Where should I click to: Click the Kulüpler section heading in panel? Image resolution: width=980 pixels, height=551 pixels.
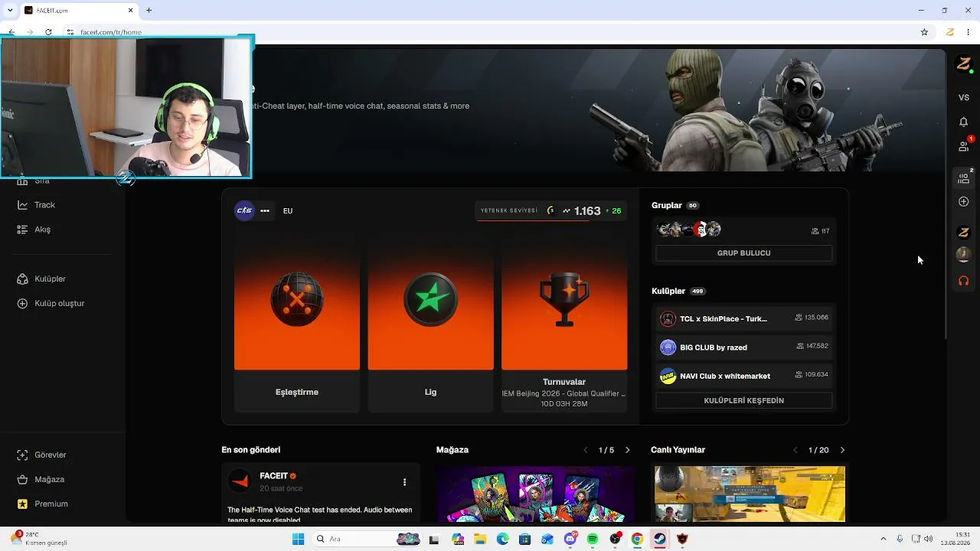click(668, 292)
